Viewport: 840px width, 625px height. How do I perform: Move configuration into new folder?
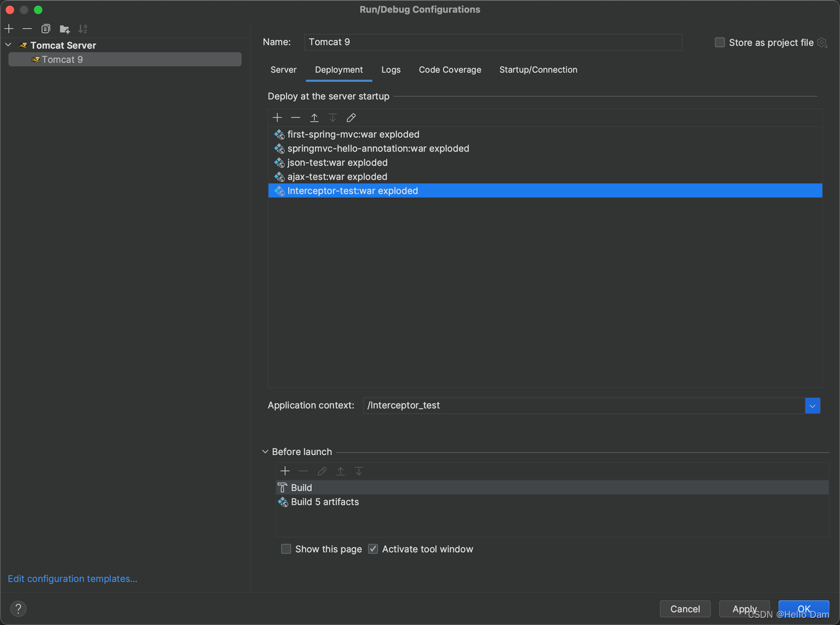(x=64, y=29)
